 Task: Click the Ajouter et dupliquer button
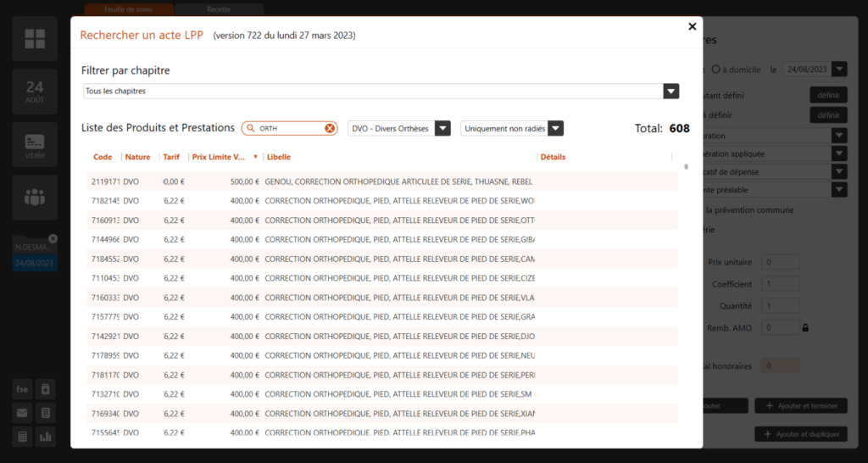[x=801, y=434]
